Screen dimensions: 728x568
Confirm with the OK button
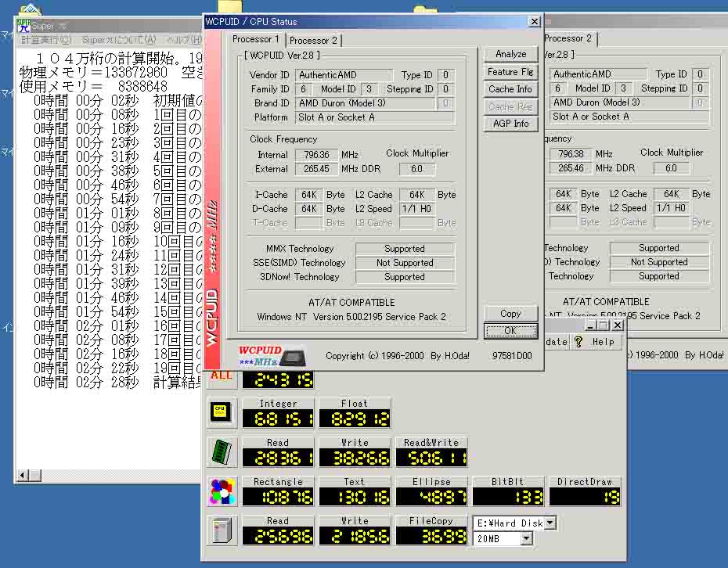pos(510,331)
